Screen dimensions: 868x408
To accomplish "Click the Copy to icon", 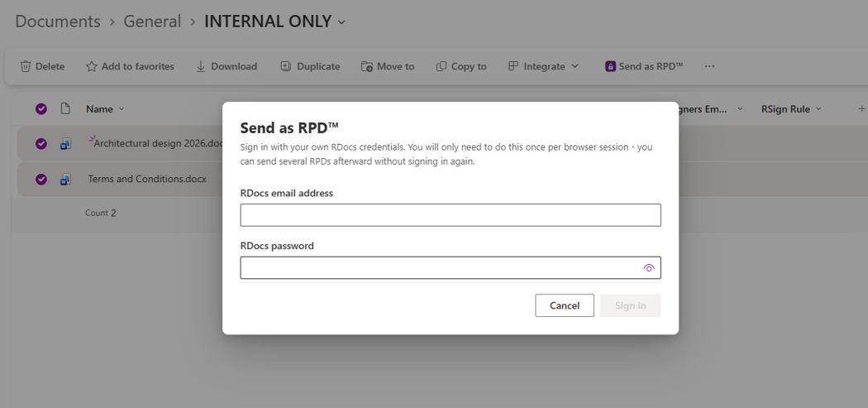I will [x=441, y=66].
